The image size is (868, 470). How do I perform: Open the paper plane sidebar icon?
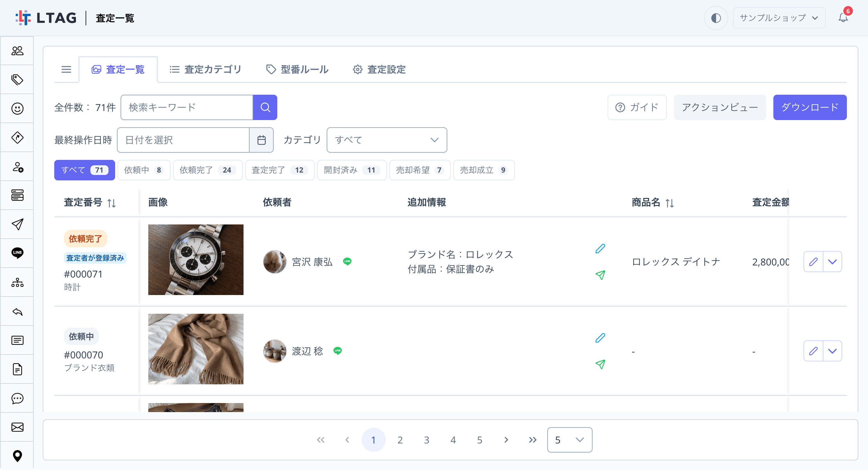(x=17, y=224)
